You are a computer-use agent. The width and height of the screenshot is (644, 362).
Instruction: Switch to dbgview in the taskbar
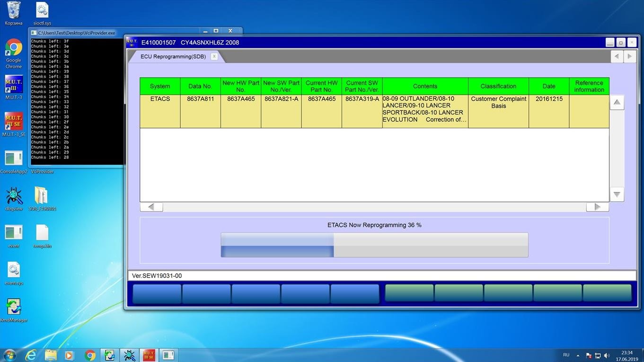[x=129, y=355]
